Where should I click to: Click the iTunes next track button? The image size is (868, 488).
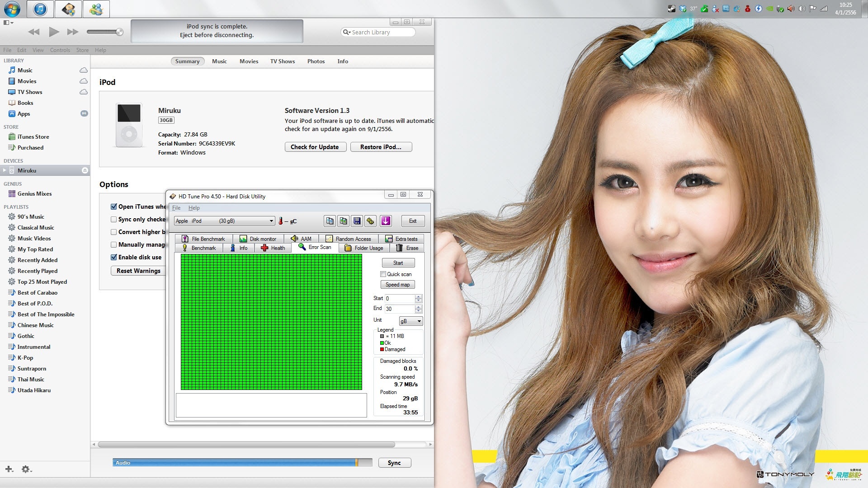coord(73,32)
